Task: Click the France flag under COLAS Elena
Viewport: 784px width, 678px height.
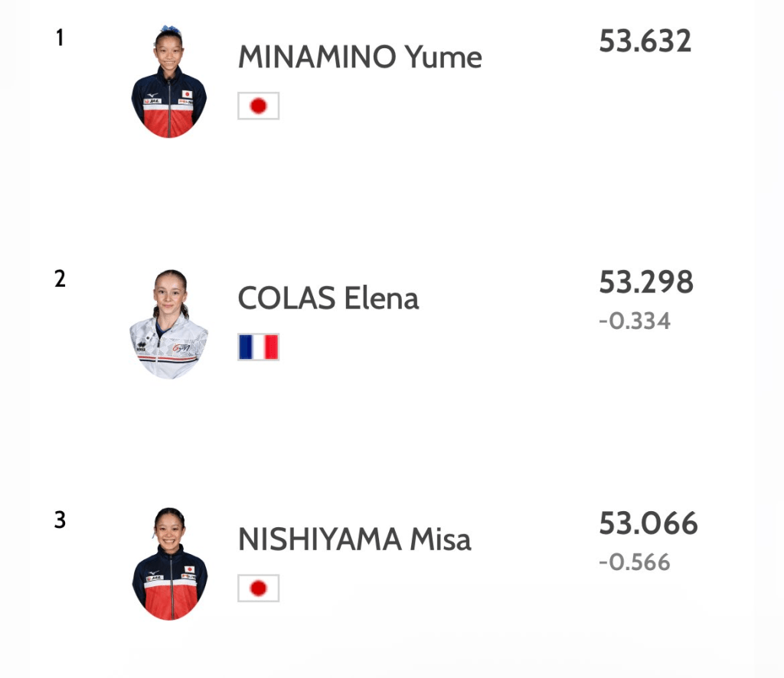Action: point(259,347)
